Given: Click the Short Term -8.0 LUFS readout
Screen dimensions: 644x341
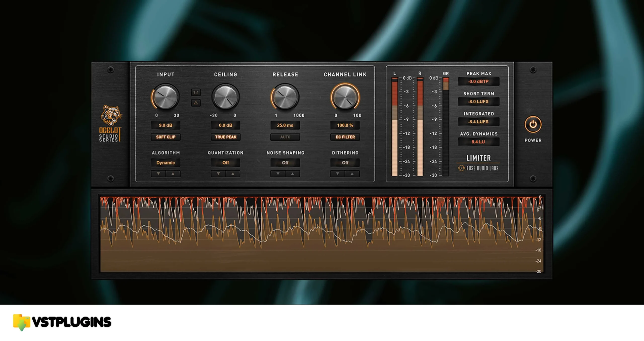Looking at the screenshot, I should [478, 102].
